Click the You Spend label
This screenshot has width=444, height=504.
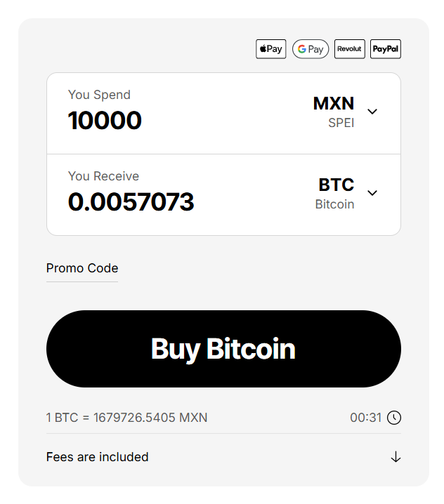pyautogui.click(x=99, y=95)
